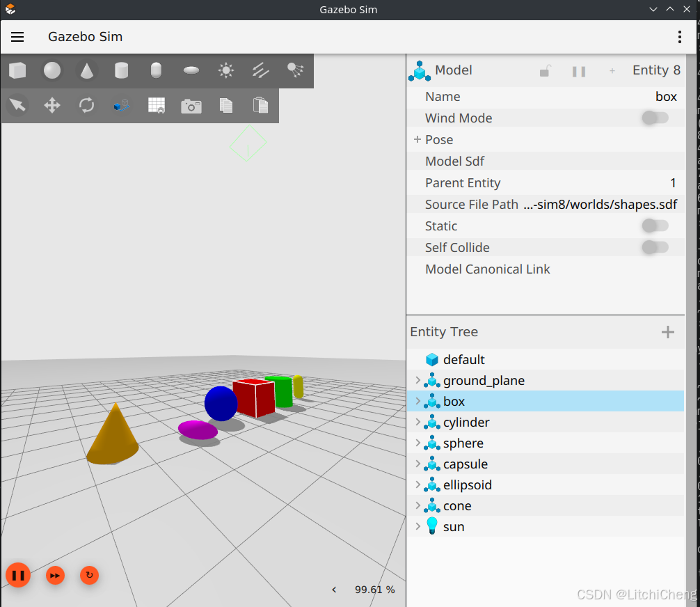
Task: Open the snap settings tool
Action: [x=122, y=105]
